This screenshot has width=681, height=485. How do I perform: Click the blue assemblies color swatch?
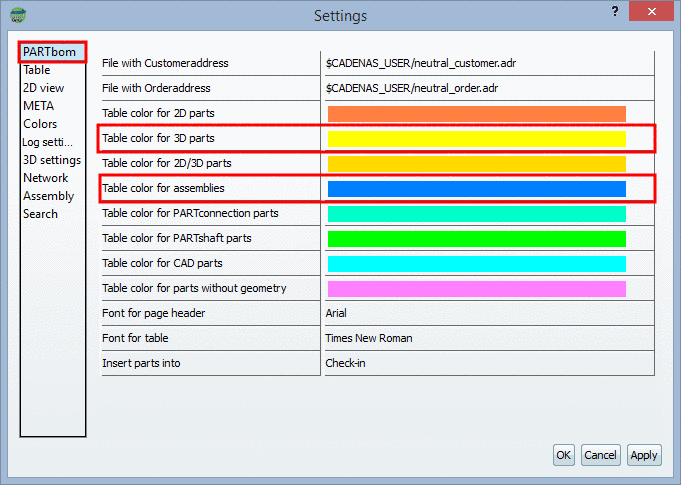tap(476, 188)
